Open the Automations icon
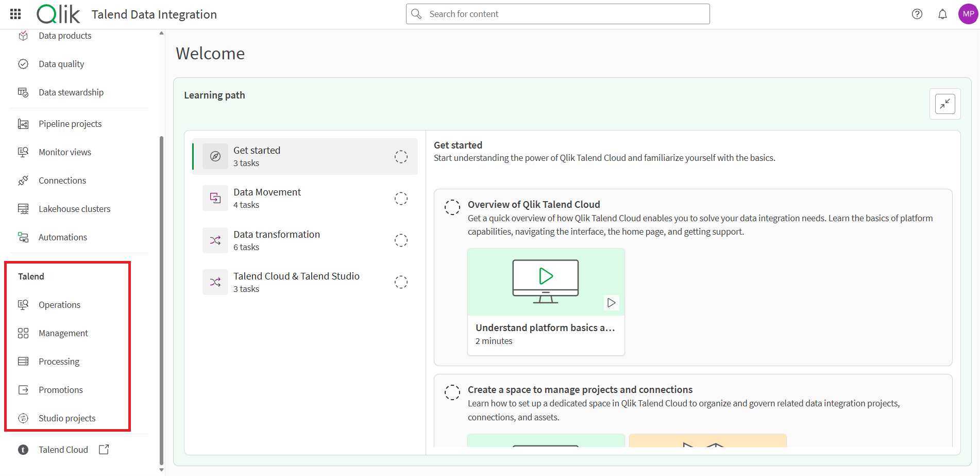This screenshot has width=980, height=476. [x=23, y=237]
